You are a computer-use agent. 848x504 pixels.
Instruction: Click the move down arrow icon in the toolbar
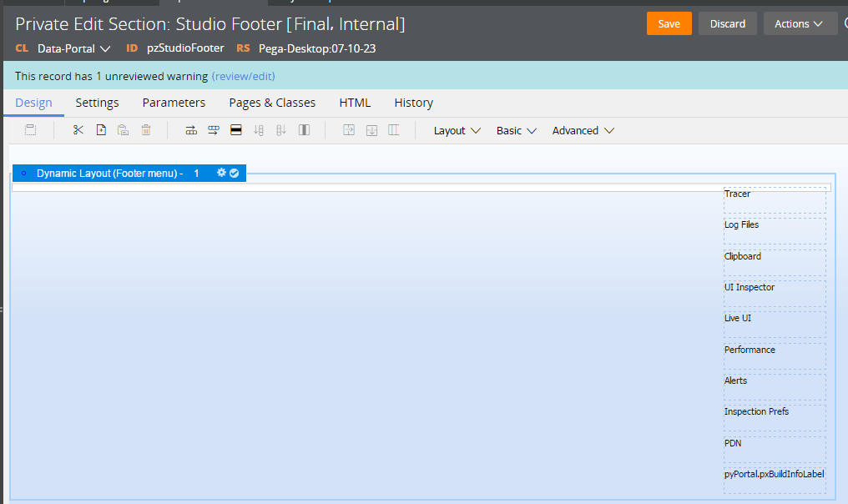pos(259,130)
